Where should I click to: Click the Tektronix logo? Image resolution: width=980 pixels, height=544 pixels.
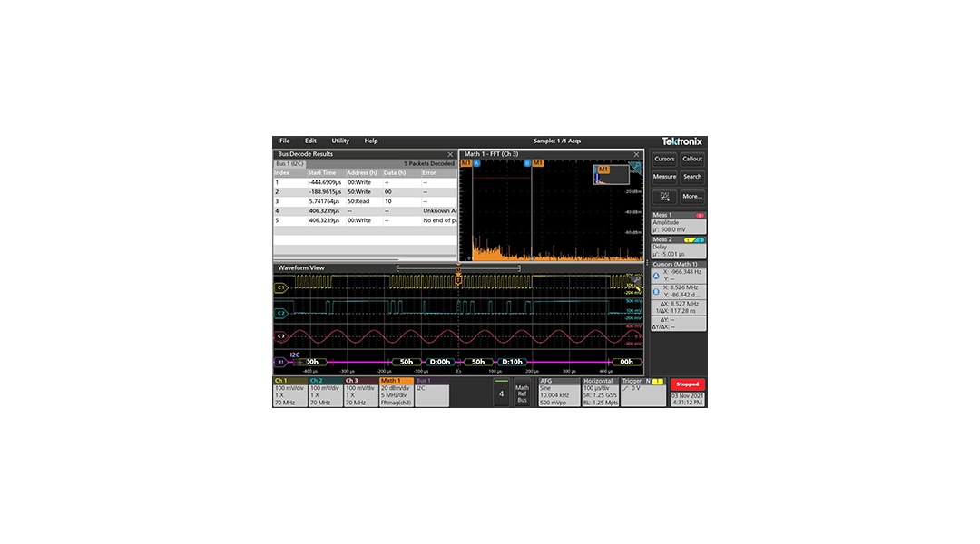point(681,141)
